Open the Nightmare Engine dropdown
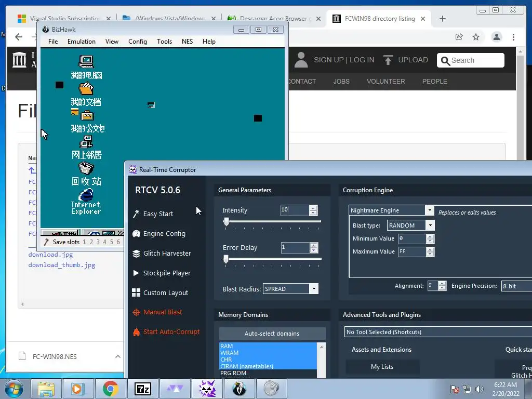The height and width of the screenshot is (399, 532). [x=430, y=210]
